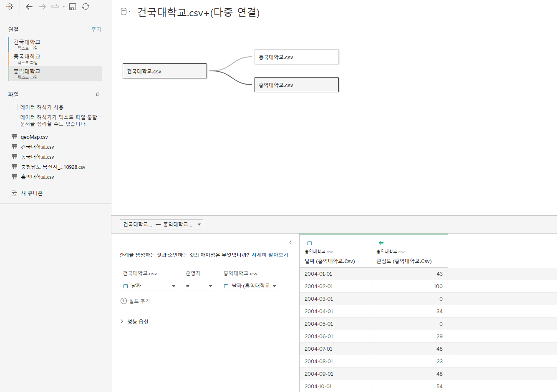Enable the 데이터 해석기 사용 checkbox
Screen dimensions: 557x392
[x=15, y=107]
